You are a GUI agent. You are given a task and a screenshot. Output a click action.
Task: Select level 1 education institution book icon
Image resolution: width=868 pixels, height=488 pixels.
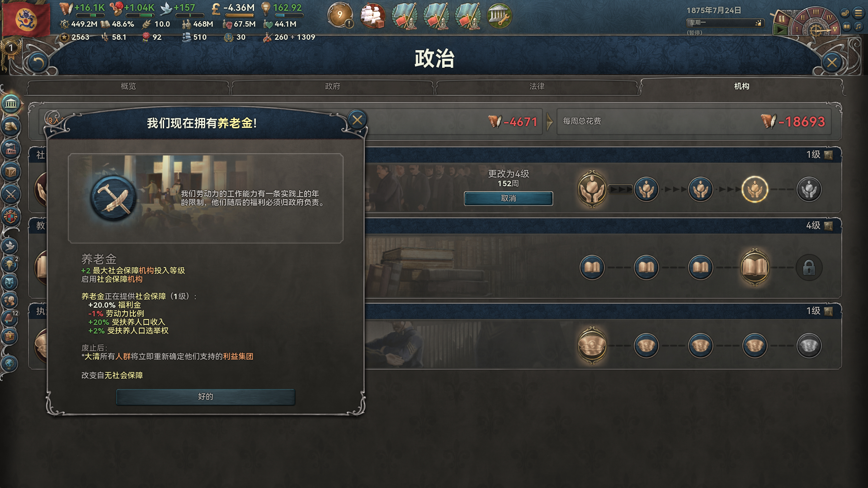click(x=592, y=267)
